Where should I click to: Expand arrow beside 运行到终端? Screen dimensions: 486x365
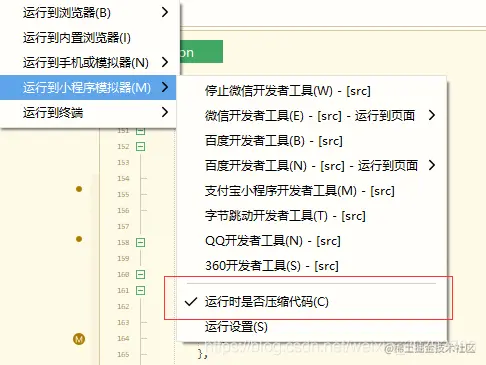coord(165,112)
